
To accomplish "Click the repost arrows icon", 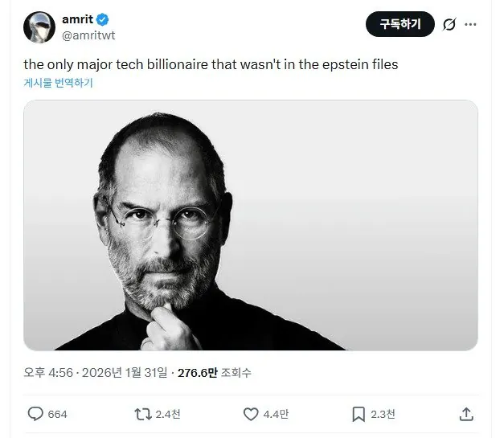I will point(142,414).
